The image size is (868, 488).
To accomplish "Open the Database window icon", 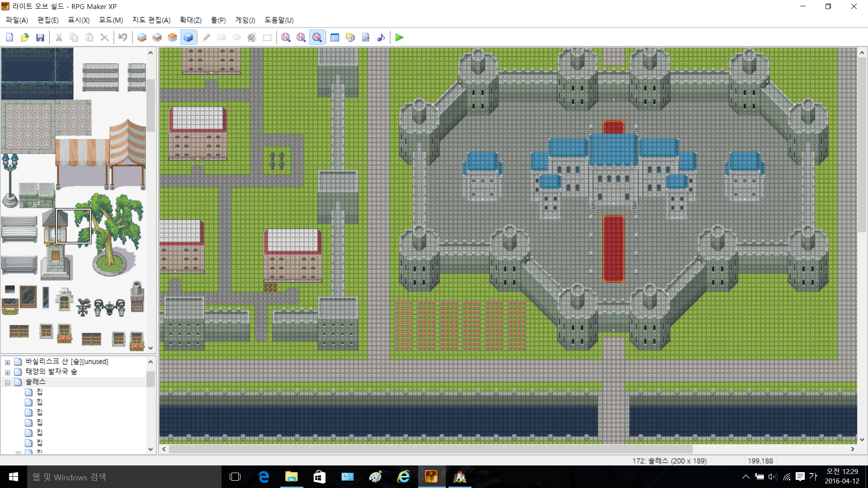I will (335, 38).
